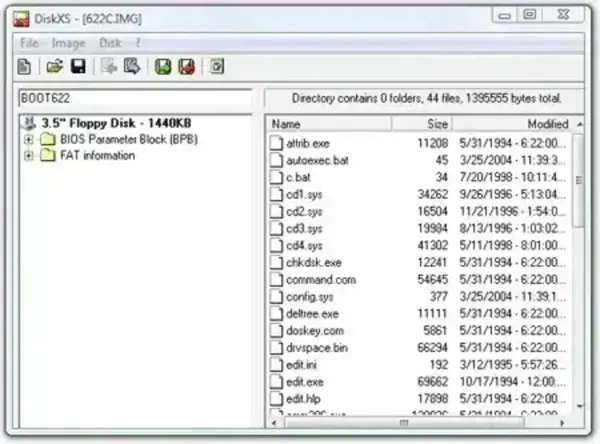
Task: Click size value 11208 of attrib.exe
Action: pyautogui.click(x=432, y=144)
